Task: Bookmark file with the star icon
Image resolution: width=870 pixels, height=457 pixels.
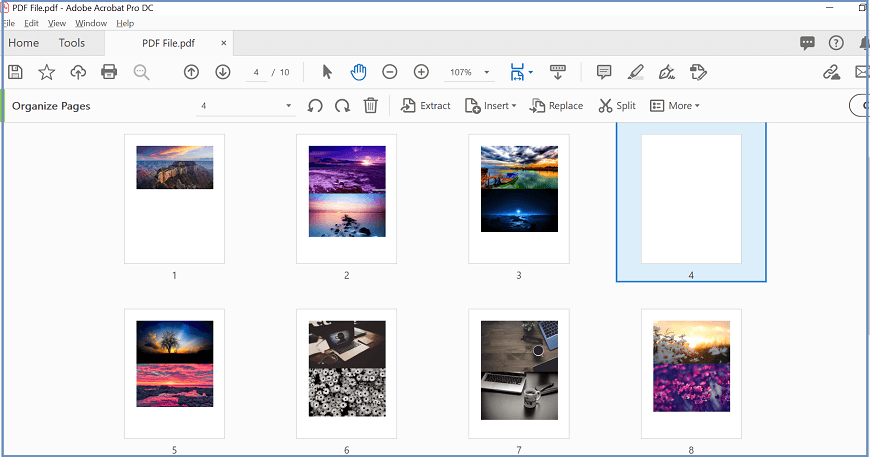Action: tap(47, 72)
